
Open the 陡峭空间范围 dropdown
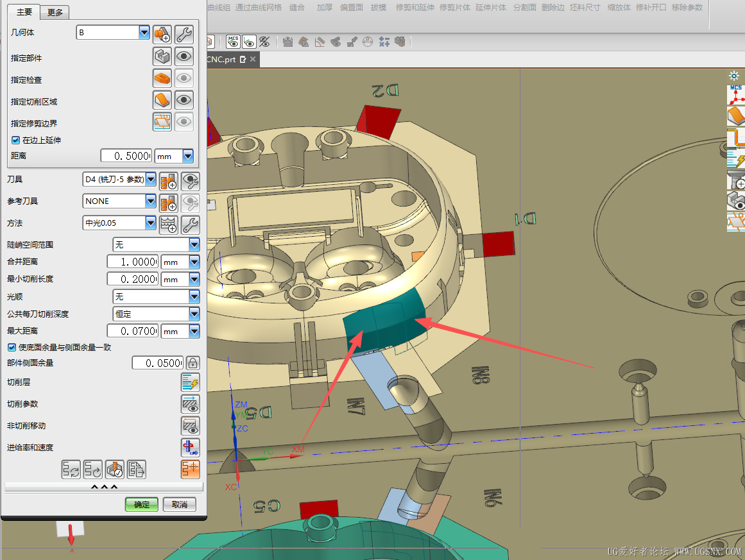pyautogui.click(x=194, y=244)
